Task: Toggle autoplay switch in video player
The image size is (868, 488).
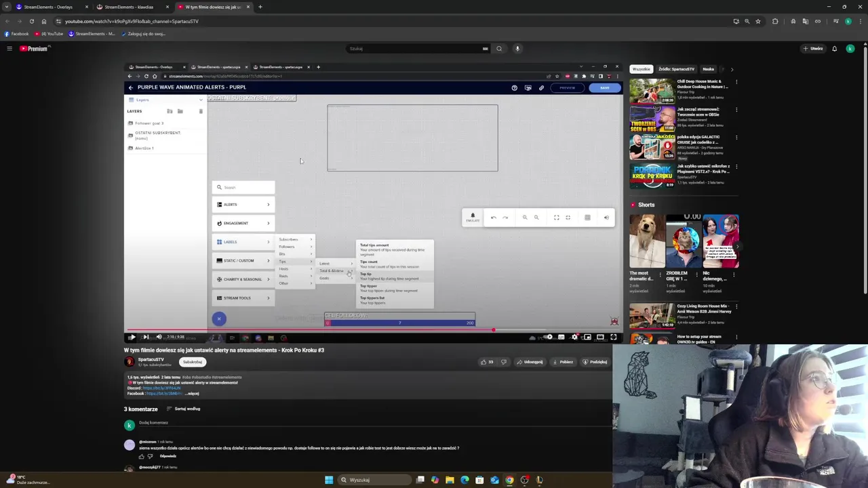Action: [x=548, y=337]
